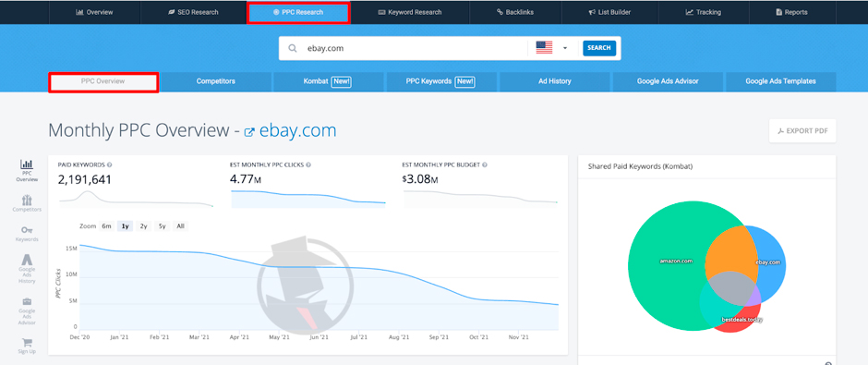Click the SEO Research leaf icon
The width and height of the screenshot is (868, 365).
click(x=171, y=12)
